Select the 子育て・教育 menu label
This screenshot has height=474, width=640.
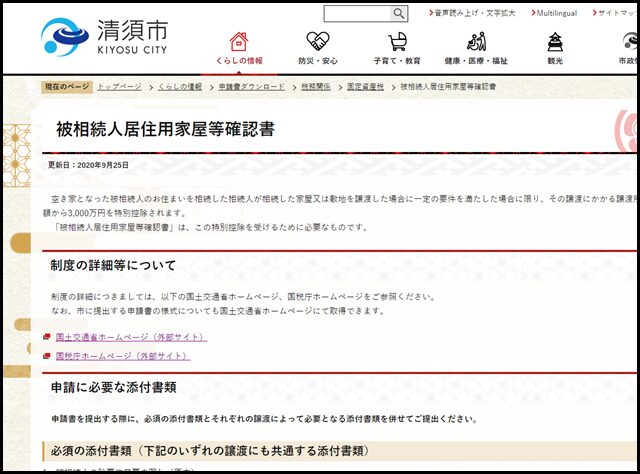click(397, 61)
